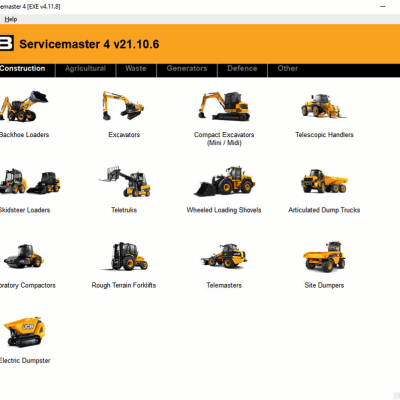Click the Excavators text label
Screen dimensions: 400x400
[124, 135]
